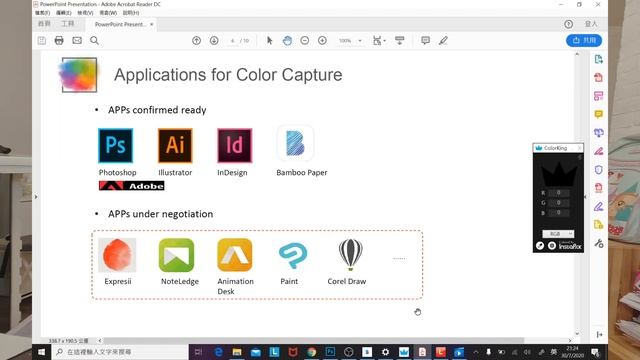The image size is (640, 360).
Task: Send file by email envelope icon
Action: (77, 40)
